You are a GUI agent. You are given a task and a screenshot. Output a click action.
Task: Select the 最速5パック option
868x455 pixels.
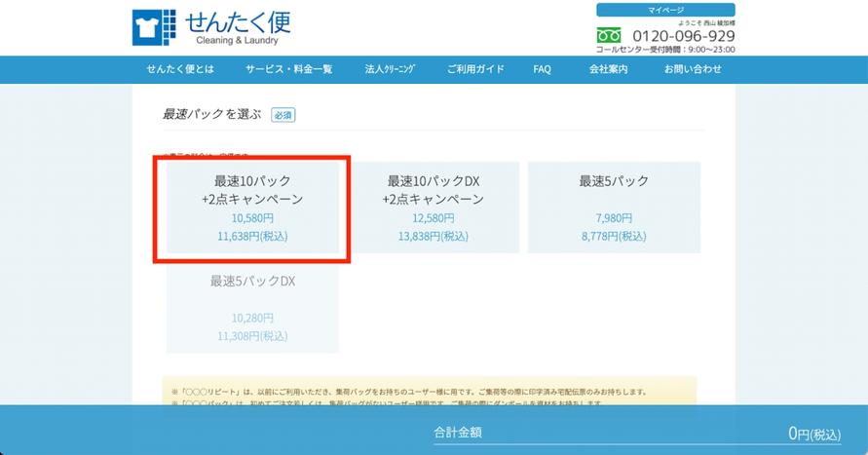614,208
